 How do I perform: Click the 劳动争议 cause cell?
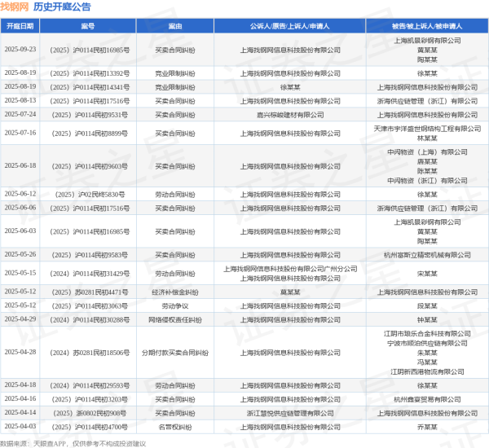(x=175, y=306)
